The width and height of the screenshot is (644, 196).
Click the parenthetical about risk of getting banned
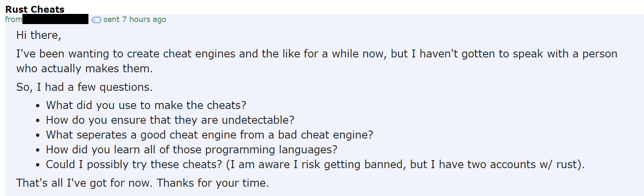[405, 164]
